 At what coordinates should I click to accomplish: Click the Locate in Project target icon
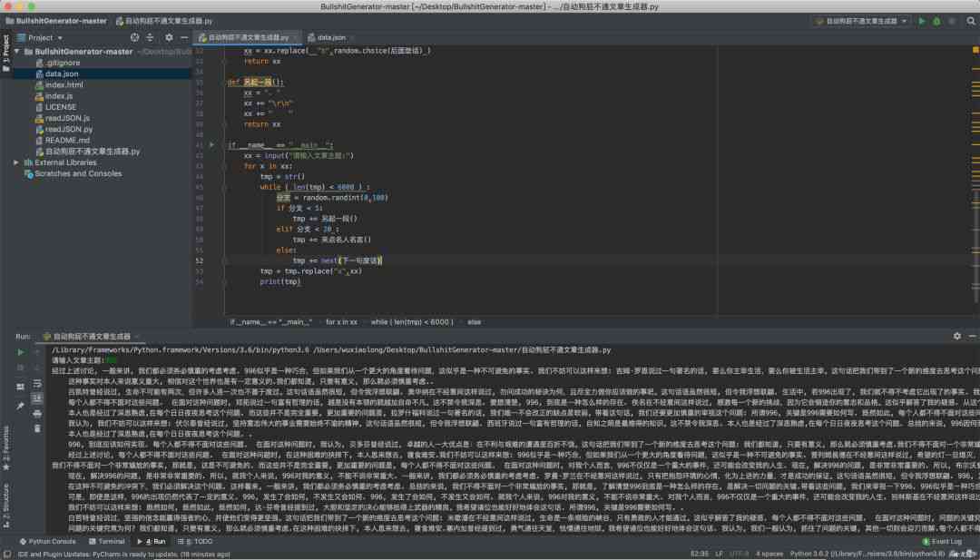[x=134, y=37]
